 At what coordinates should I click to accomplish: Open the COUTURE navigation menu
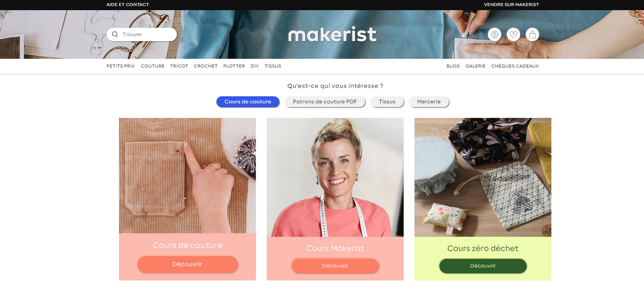point(152,66)
